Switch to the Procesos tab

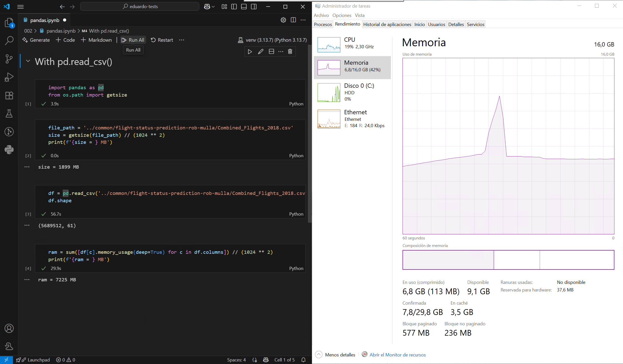click(323, 24)
